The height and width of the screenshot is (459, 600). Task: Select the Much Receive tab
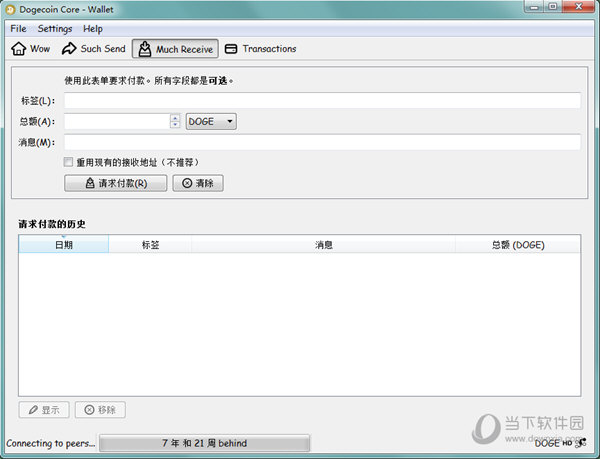[175, 49]
